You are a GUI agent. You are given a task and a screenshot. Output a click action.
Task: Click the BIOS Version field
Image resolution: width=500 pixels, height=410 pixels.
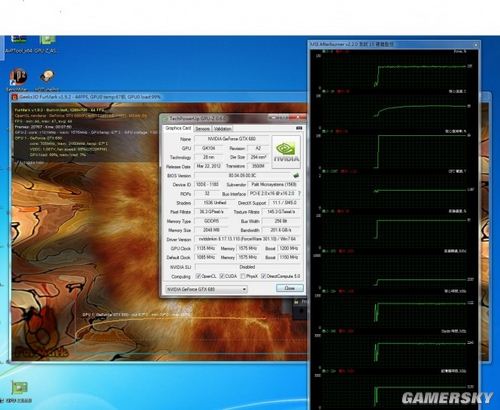(243, 175)
